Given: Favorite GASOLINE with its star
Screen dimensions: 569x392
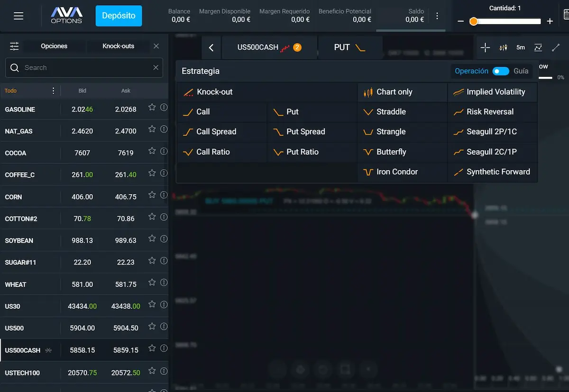Looking at the screenshot, I should (x=152, y=108).
